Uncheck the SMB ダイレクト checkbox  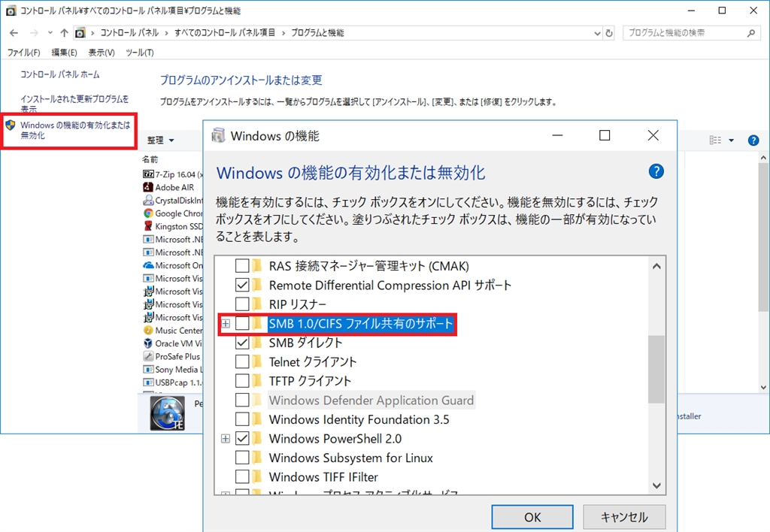coord(242,343)
